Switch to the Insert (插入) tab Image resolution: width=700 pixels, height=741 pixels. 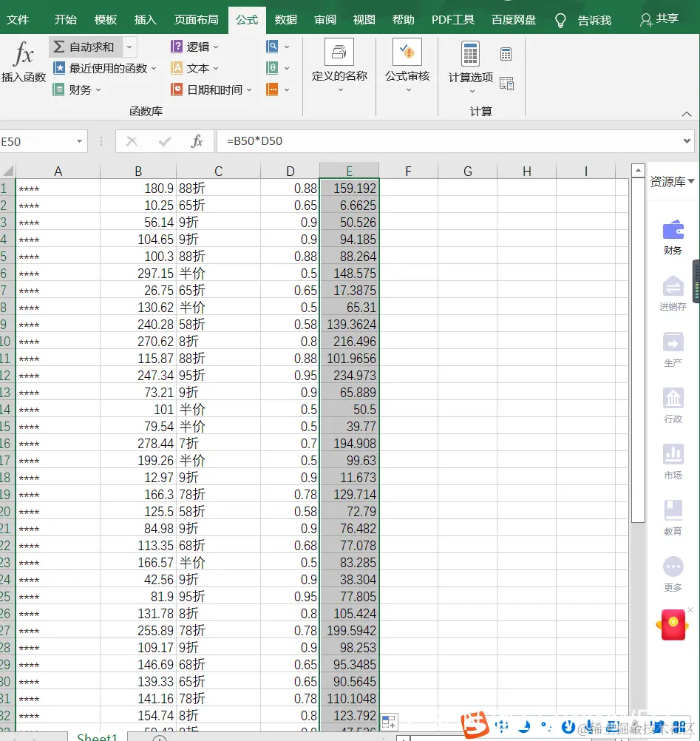pos(145,20)
